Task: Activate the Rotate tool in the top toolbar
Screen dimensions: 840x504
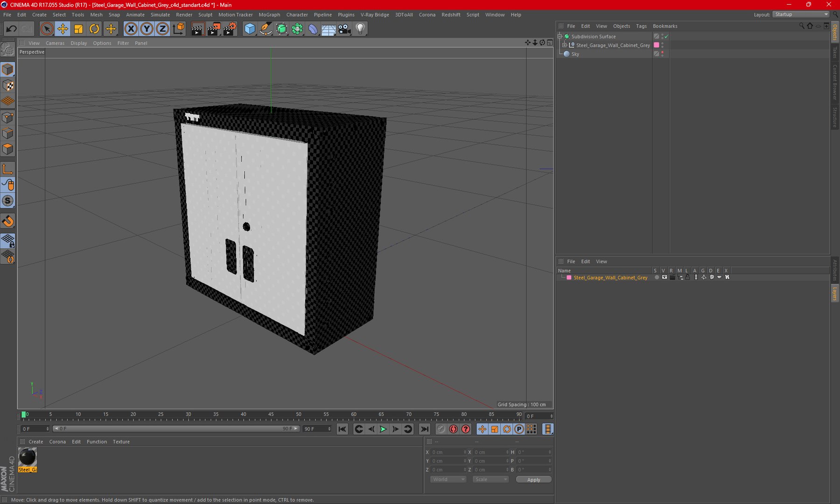Action: coord(94,29)
